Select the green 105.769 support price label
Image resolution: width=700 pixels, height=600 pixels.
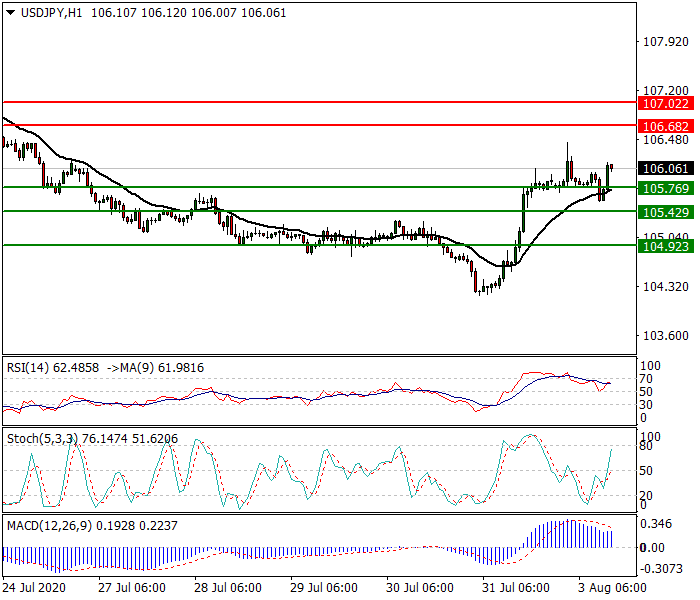pos(666,188)
